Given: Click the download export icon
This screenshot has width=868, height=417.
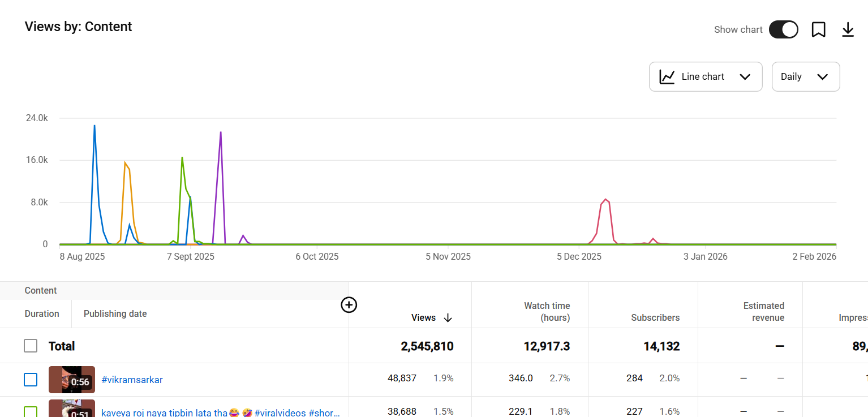Looking at the screenshot, I should coord(848,29).
